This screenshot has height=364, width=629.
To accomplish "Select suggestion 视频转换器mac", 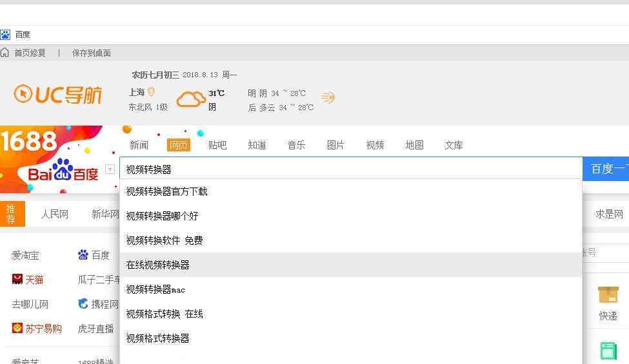I will click(x=351, y=289).
